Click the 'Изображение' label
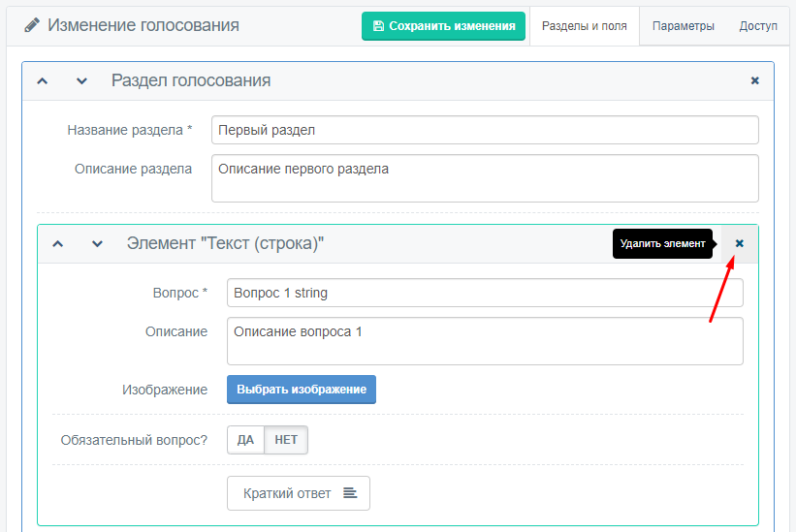This screenshot has width=796, height=532. point(165,390)
